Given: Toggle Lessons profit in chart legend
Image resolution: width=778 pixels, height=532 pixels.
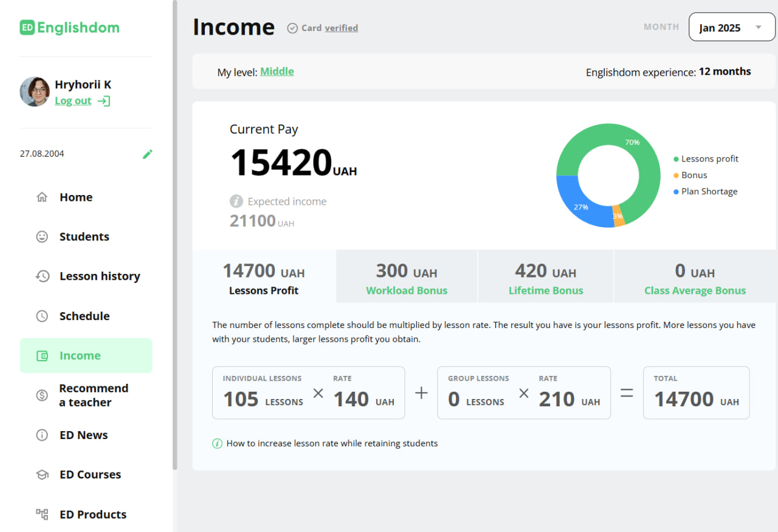Looking at the screenshot, I should tap(709, 159).
